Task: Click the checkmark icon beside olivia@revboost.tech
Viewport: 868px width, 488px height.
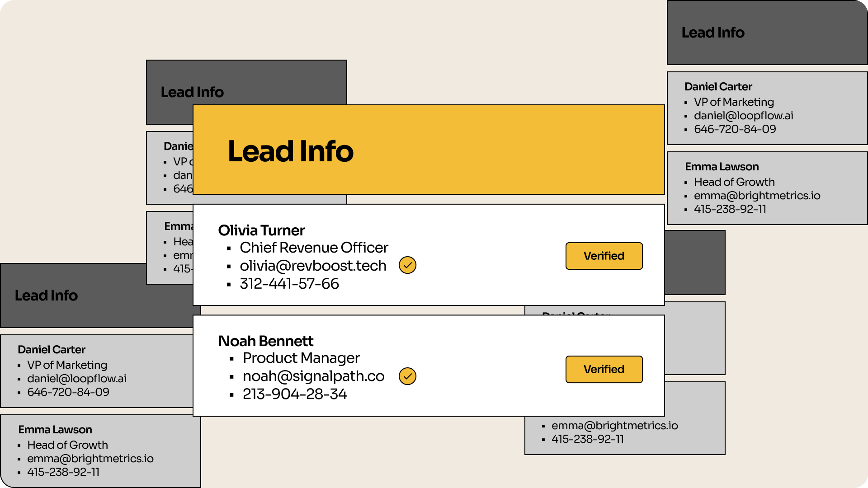Action: (407, 265)
